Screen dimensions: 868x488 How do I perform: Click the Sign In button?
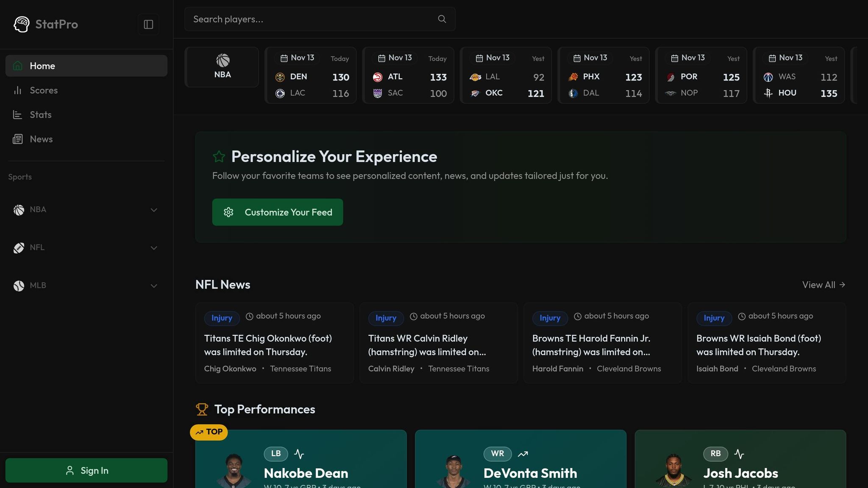[x=86, y=470]
